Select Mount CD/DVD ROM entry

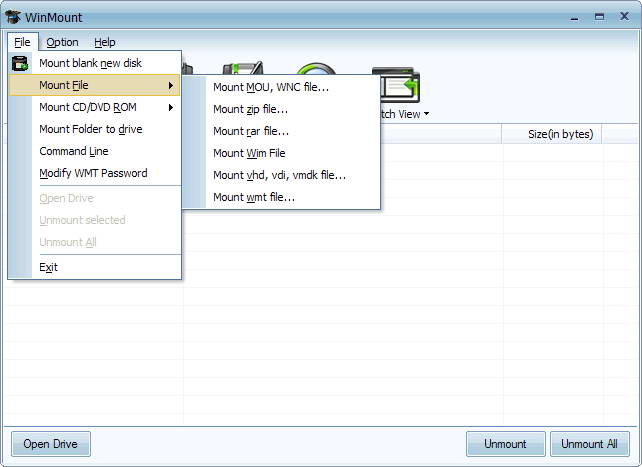(x=95, y=107)
